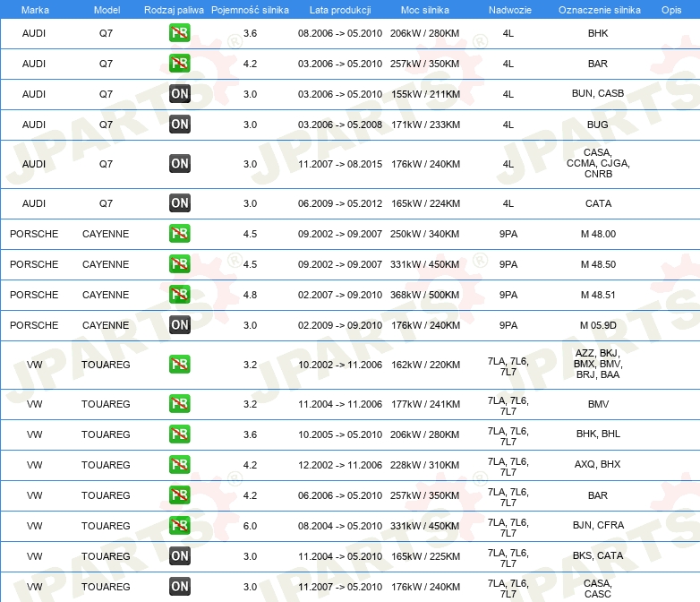Click engine code BJN, CFRA
This screenshot has height=602, width=700.
tap(598, 525)
